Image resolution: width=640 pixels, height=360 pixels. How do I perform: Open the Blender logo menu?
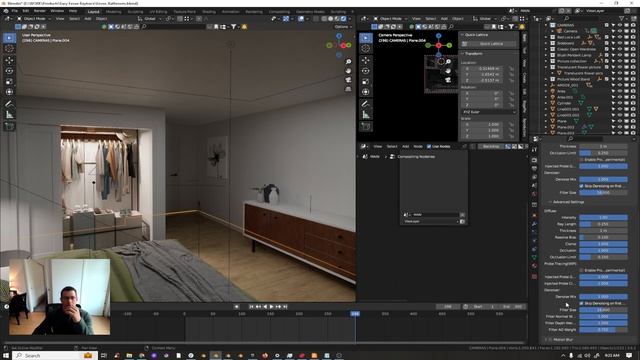tap(5, 11)
